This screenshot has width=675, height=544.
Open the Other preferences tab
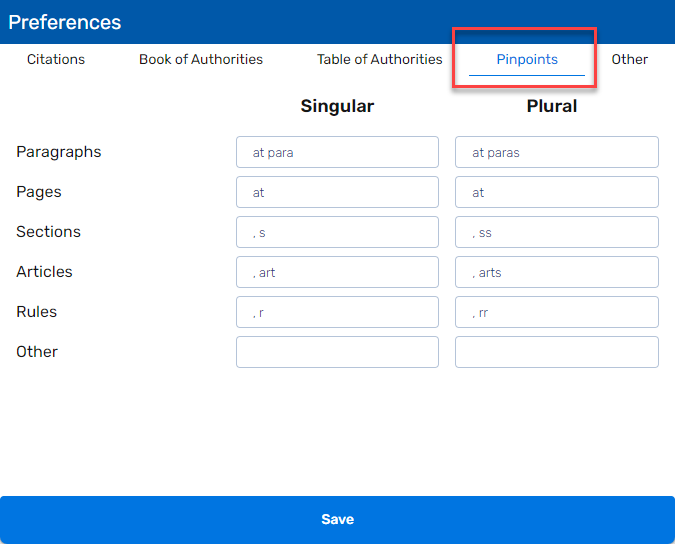coord(629,59)
